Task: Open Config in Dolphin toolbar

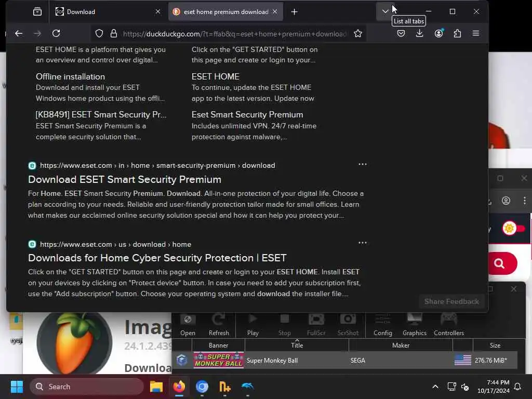Action: click(383, 325)
